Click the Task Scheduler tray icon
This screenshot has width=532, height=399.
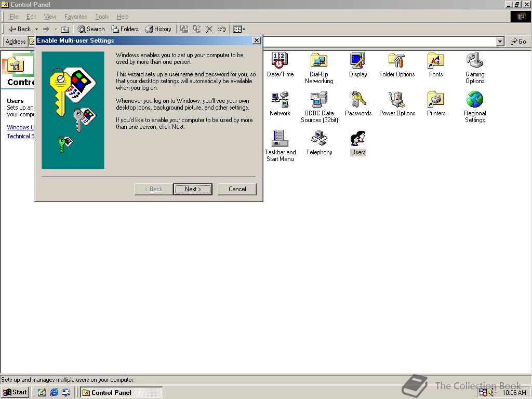coord(483,393)
